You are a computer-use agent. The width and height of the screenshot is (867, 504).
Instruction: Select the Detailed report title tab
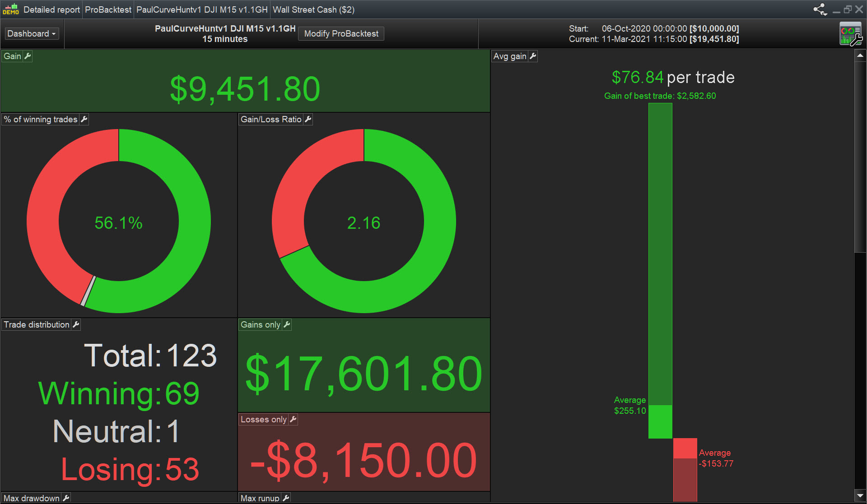point(51,9)
